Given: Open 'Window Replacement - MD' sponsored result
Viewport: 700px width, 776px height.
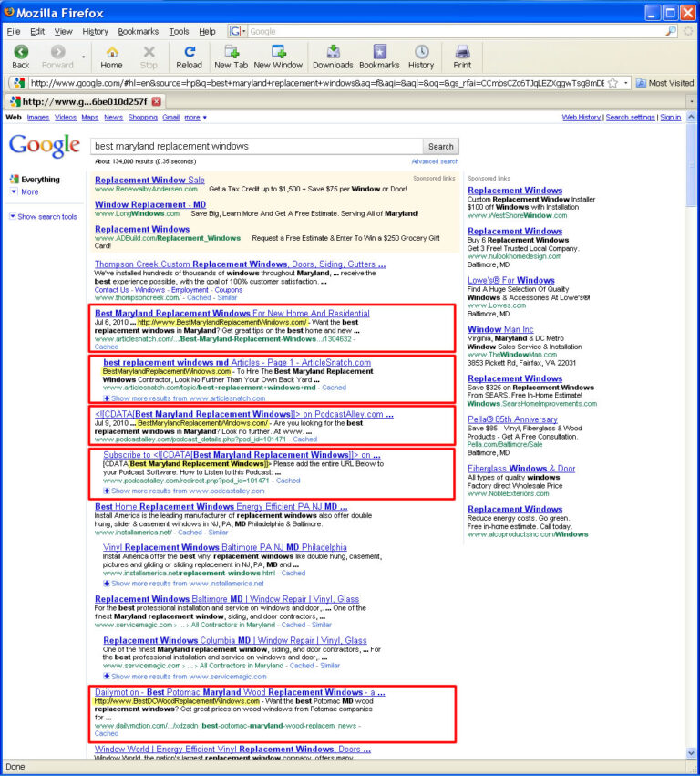Looking at the screenshot, I should [x=150, y=204].
